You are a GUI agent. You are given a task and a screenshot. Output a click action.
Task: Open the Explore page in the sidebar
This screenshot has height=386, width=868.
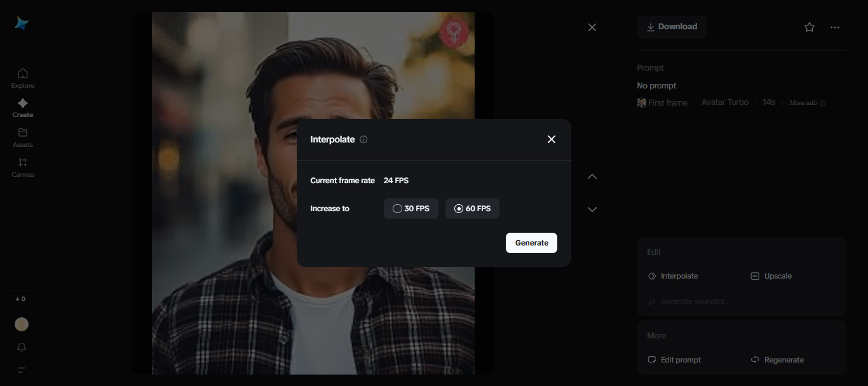(x=23, y=78)
